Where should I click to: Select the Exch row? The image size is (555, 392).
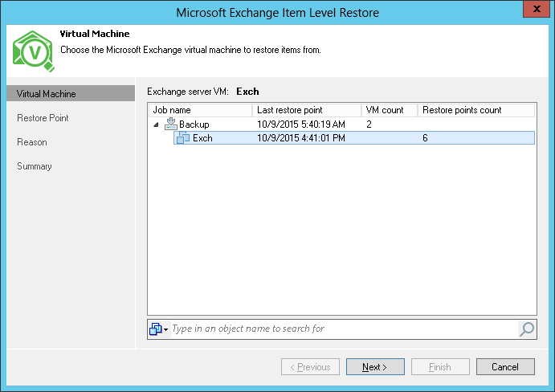coord(354,137)
